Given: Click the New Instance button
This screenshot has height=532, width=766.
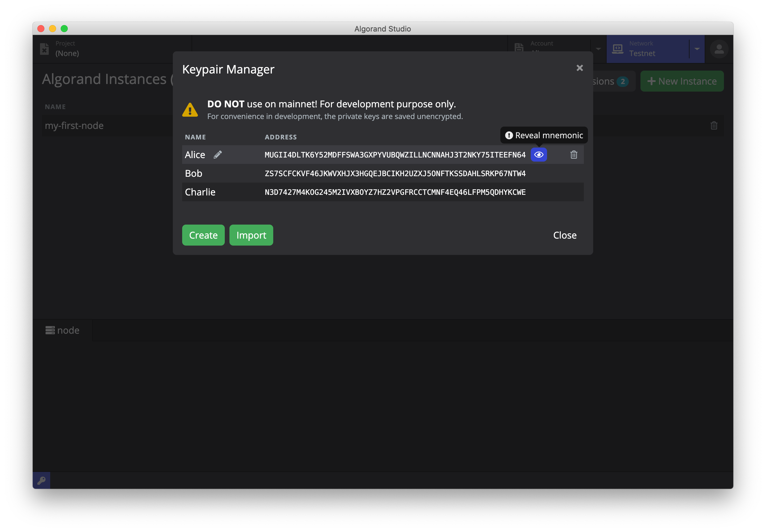Looking at the screenshot, I should click(682, 81).
